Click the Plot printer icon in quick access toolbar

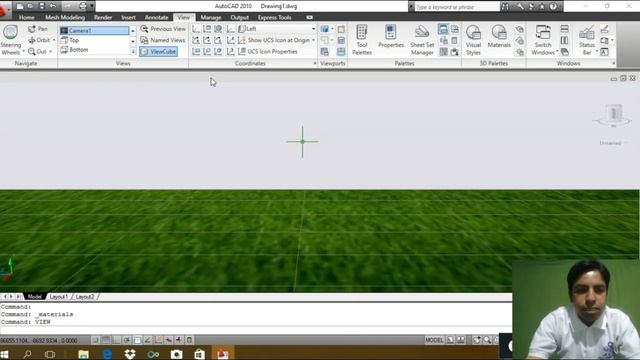click(x=83, y=6)
